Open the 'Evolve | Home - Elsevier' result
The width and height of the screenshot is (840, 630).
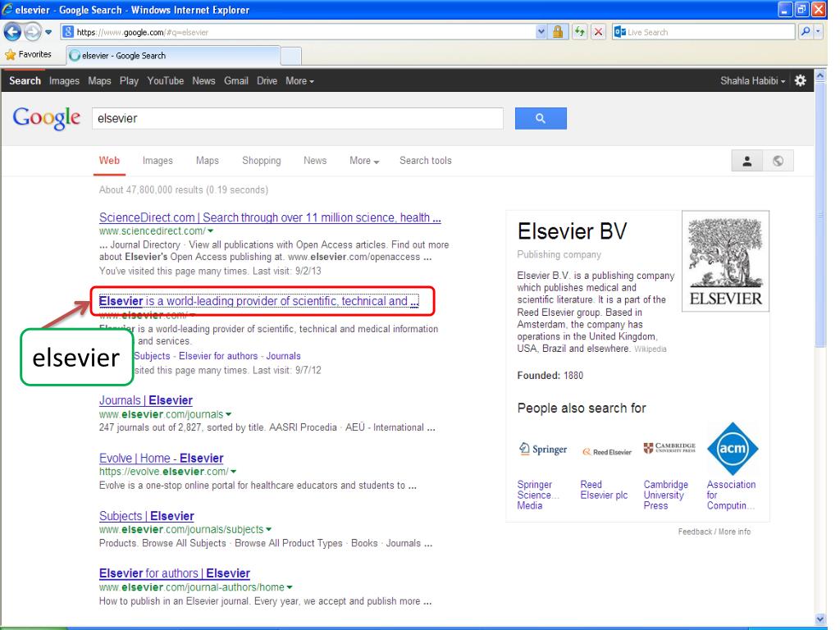point(162,458)
